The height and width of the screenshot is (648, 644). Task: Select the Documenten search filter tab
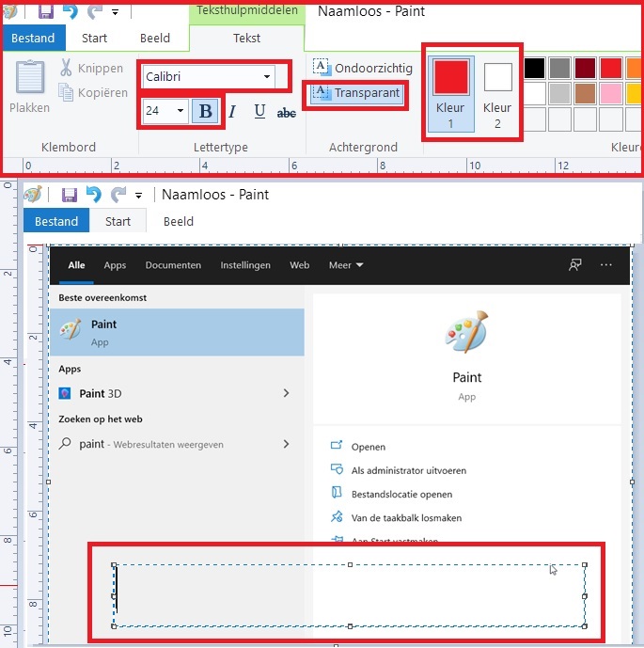pos(173,265)
